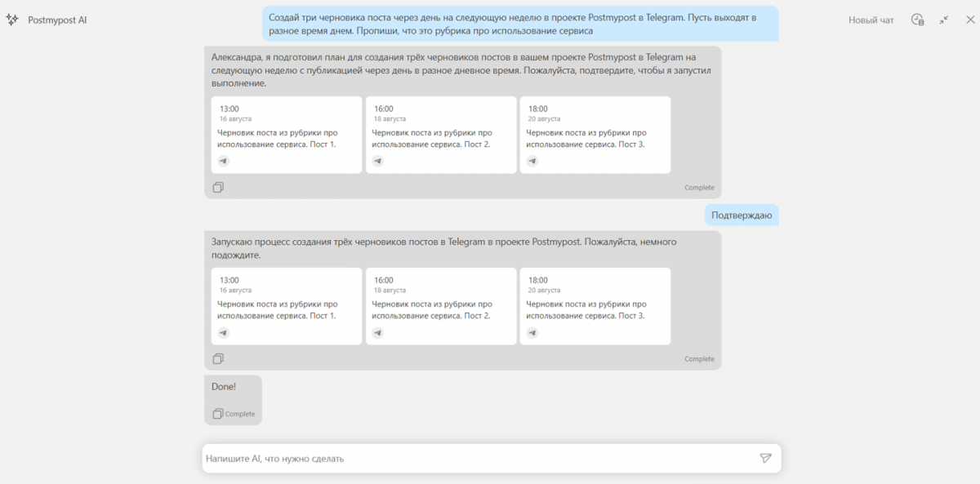Open Пост 3 draft card in first reply
Viewport: 980px width, 484px height.
click(595, 135)
